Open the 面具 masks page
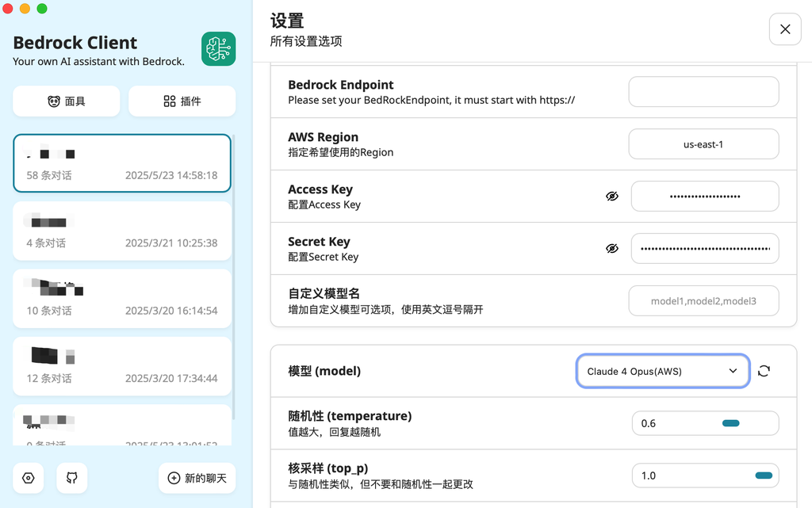This screenshot has height=508, width=812. 67,101
